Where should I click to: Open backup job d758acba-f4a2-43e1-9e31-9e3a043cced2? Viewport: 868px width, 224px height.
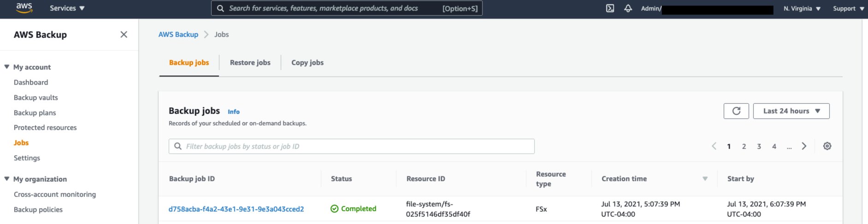(236, 209)
